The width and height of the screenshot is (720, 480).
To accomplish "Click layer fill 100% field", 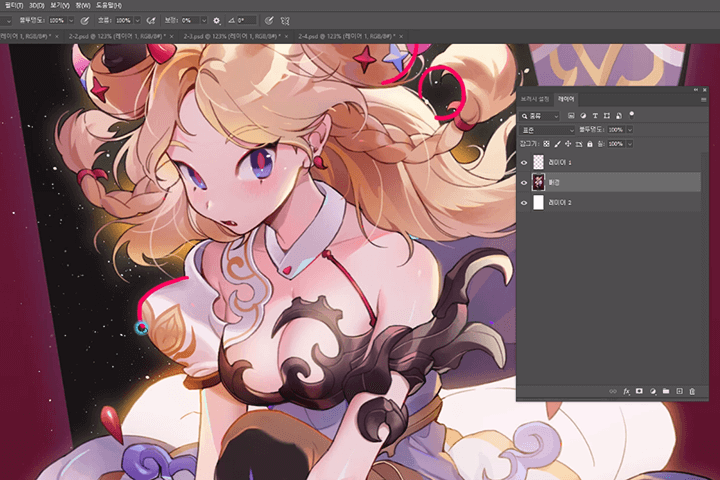I will point(617,144).
